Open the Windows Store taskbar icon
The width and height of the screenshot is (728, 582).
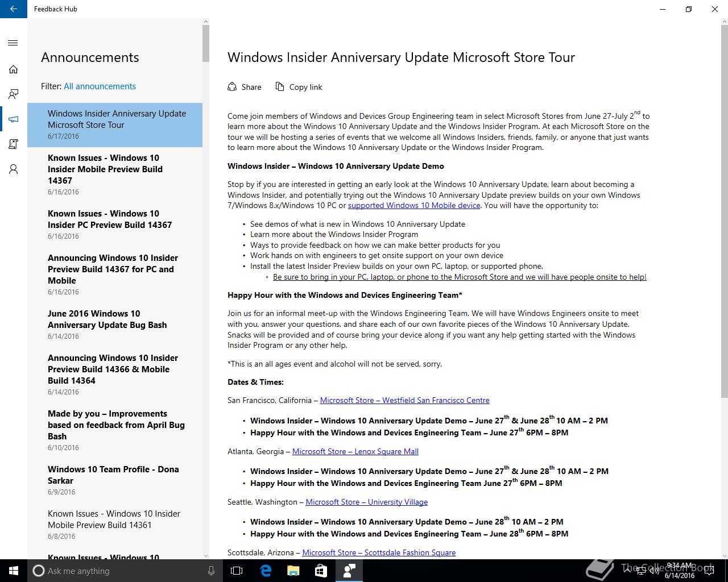tap(321, 571)
